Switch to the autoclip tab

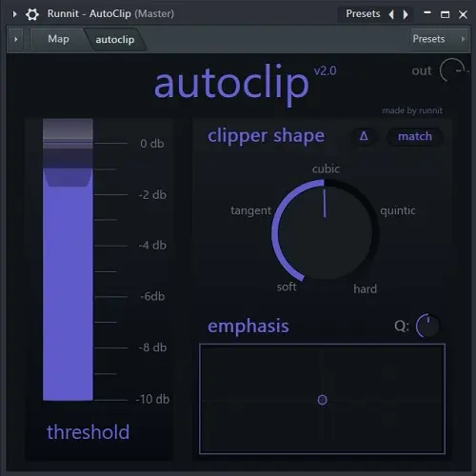(x=115, y=40)
